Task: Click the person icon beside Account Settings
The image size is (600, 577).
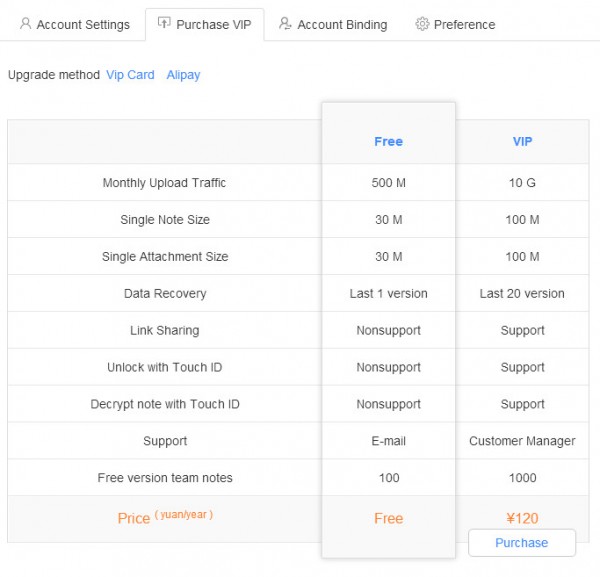Action: tap(26, 24)
